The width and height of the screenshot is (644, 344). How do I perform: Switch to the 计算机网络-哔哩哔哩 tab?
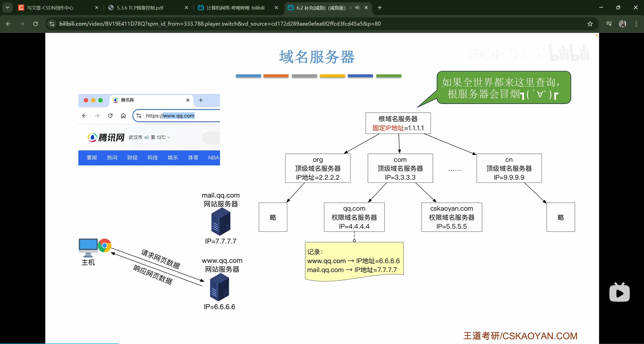pyautogui.click(x=235, y=8)
